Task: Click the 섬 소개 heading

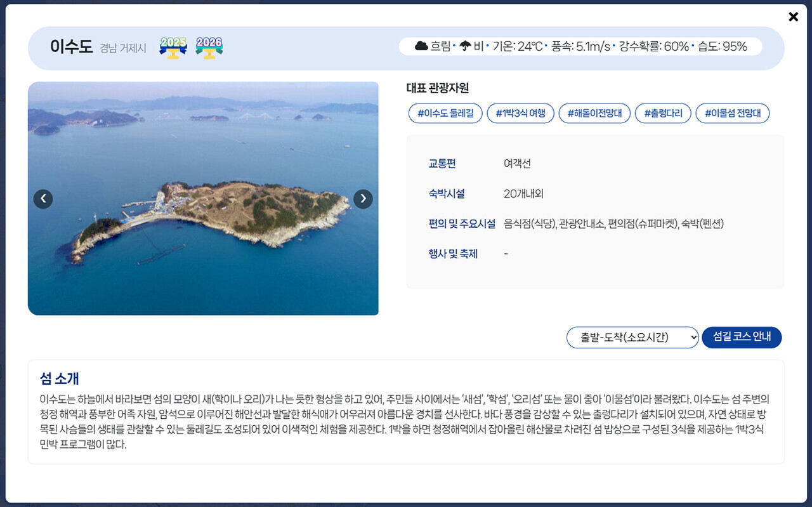Action: click(59, 379)
